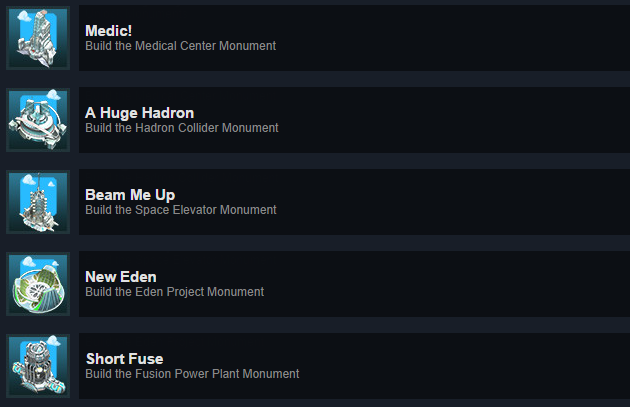The width and height of the screenshot is (630, 407).
Task: Click blank area of Beam Me Up row
Action: [x=460, y=202]
